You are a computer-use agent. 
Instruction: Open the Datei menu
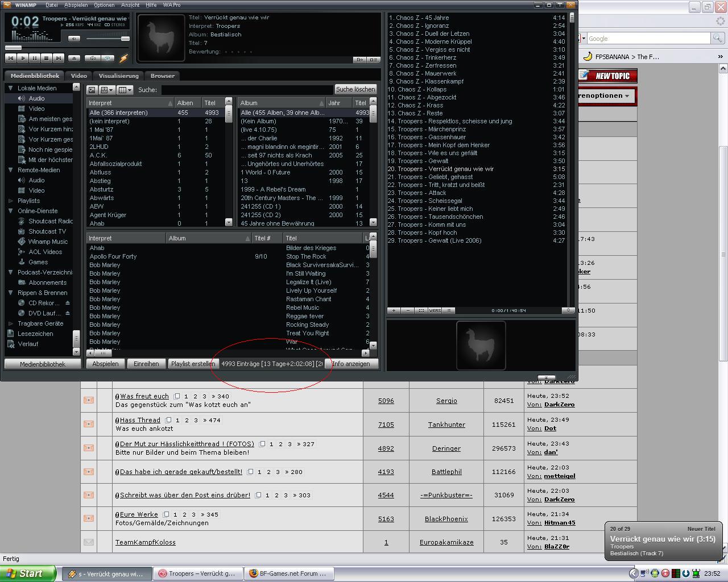click(x=51, y=5)
